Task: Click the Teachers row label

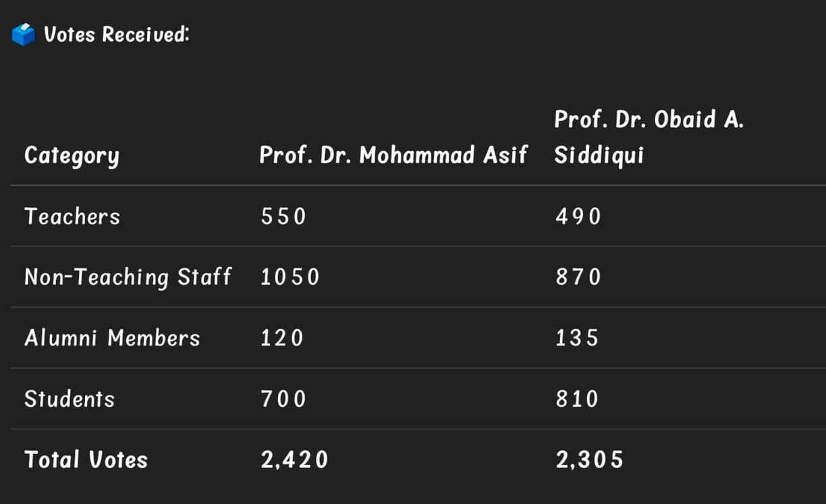Action: tap(72, 217)
